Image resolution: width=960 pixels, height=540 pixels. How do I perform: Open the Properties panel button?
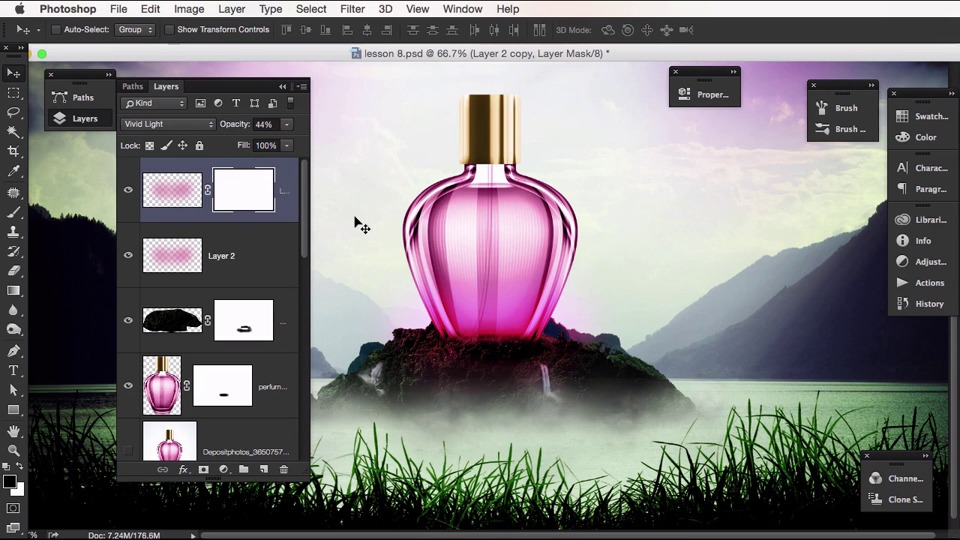[x=704, y=94]
